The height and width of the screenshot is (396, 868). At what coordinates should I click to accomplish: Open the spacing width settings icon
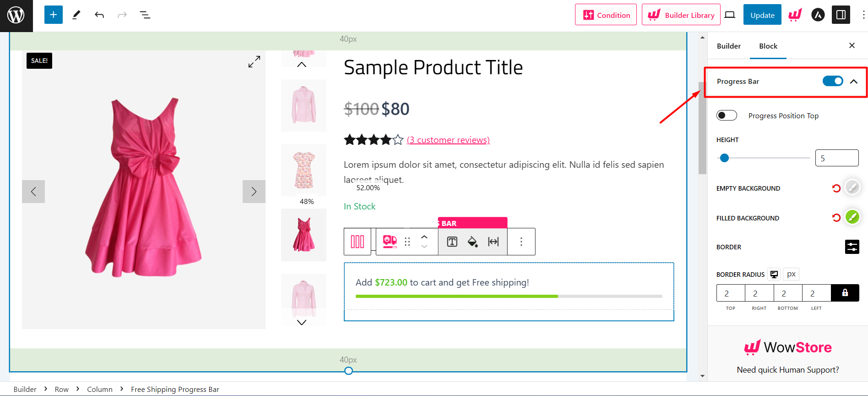click(x=493, y=242)
